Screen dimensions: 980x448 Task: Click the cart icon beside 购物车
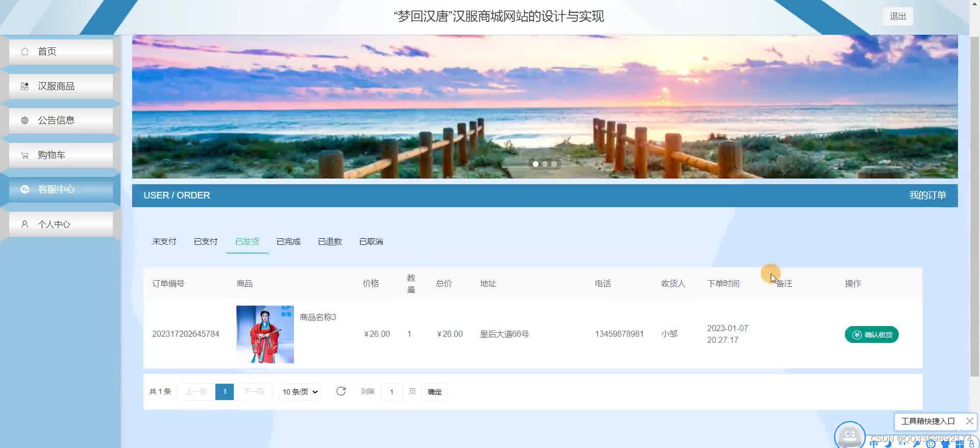click(24, 155)
